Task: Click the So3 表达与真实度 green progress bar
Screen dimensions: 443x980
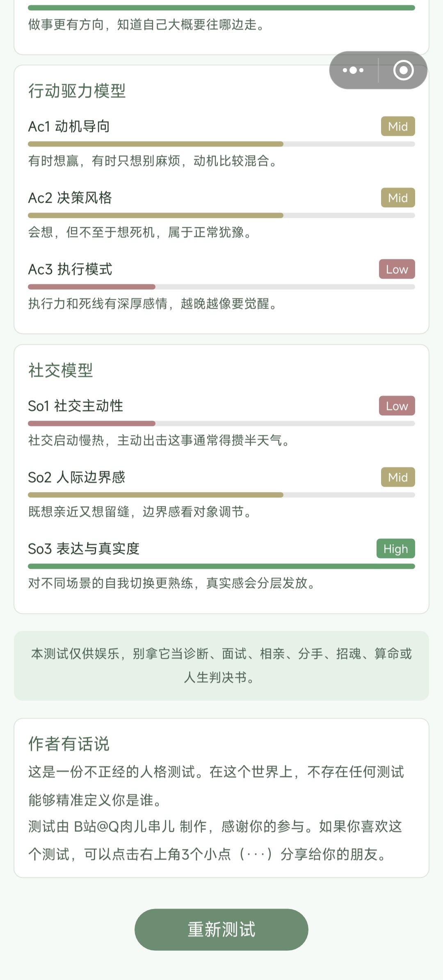Action: pyautogui.click(x=221, y=566)
